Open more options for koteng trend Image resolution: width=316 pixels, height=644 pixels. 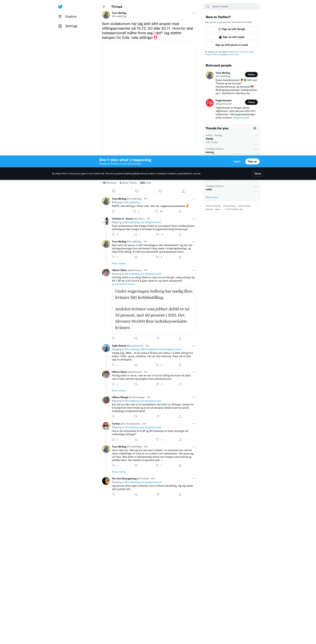pos(256,149)
